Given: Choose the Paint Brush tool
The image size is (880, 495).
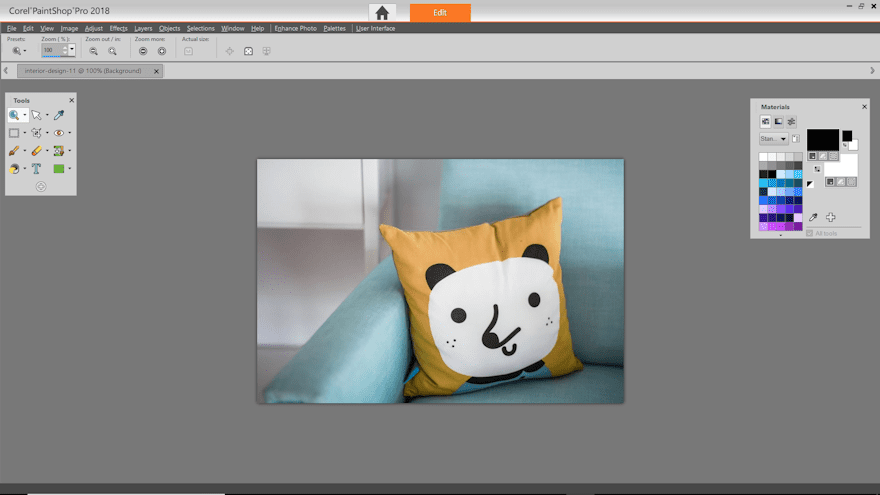Looking at the screenshot, I should tap(14, 151).
